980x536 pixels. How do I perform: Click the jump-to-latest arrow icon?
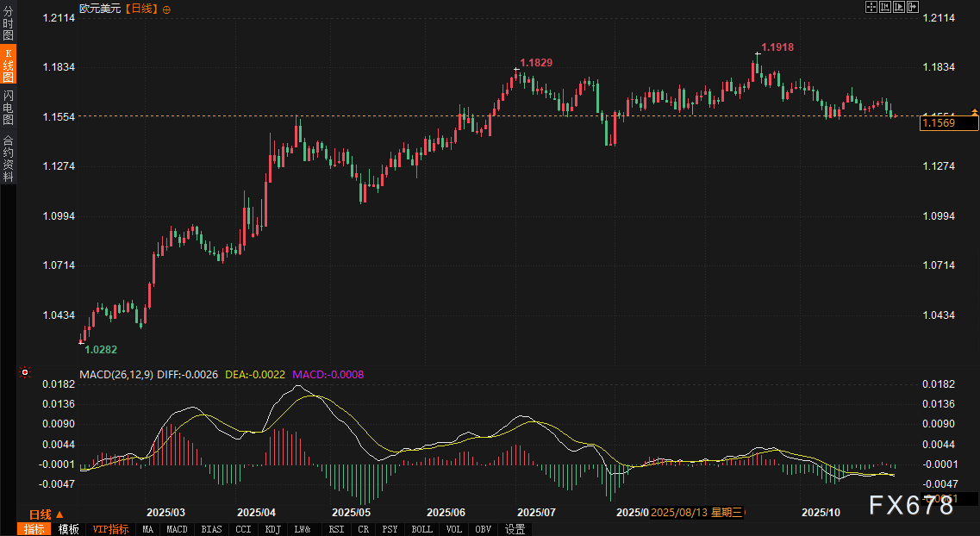click(913, 7)
